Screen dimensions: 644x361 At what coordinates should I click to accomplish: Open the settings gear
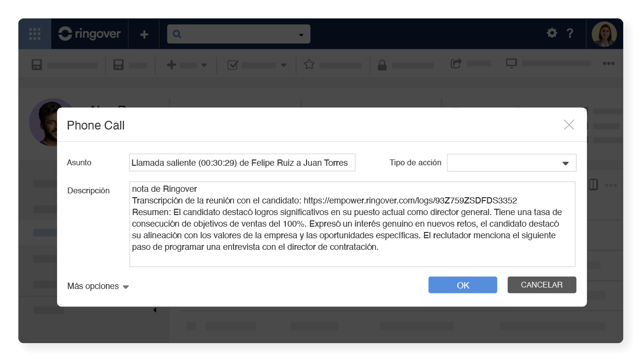[x=551, y=33]
